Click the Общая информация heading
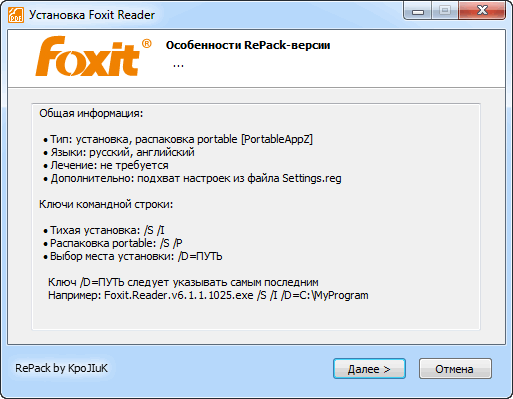This screenshot has height=399, width=513. (x=91, y=114)
